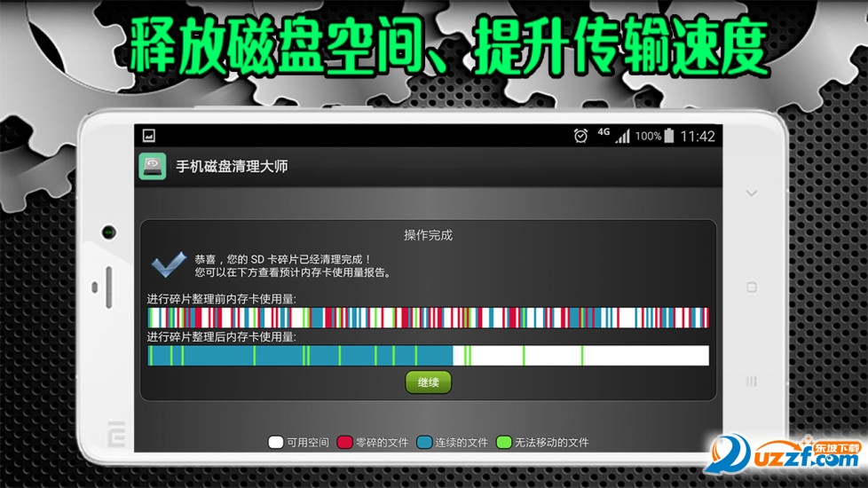Tap the phone's chevron back key

[751, 193]
